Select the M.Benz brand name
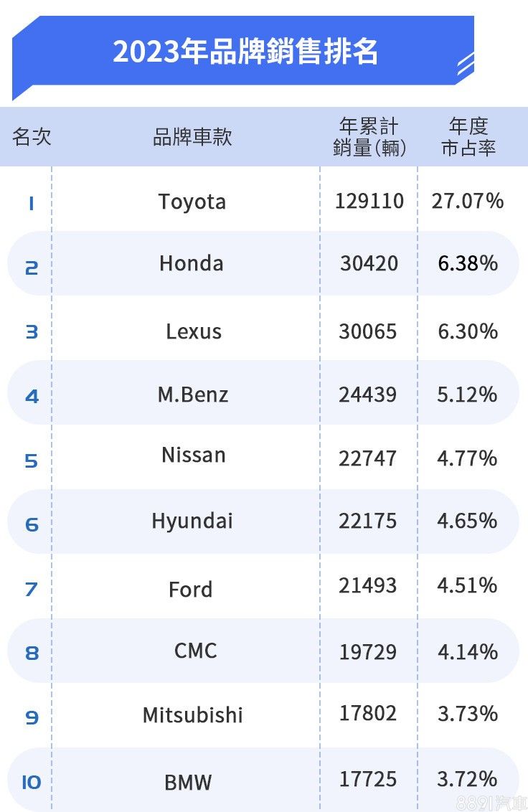This screenshot has width=528, height=812. click(x=193, y=395)
